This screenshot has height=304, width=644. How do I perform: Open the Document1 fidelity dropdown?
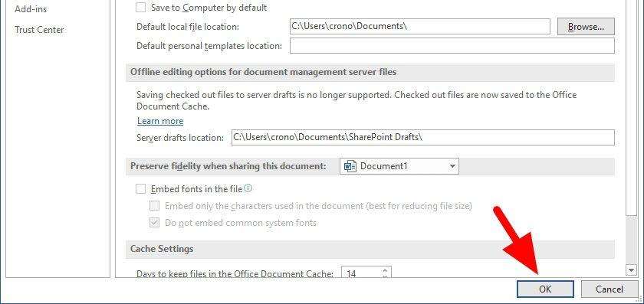tap(399, 166)
